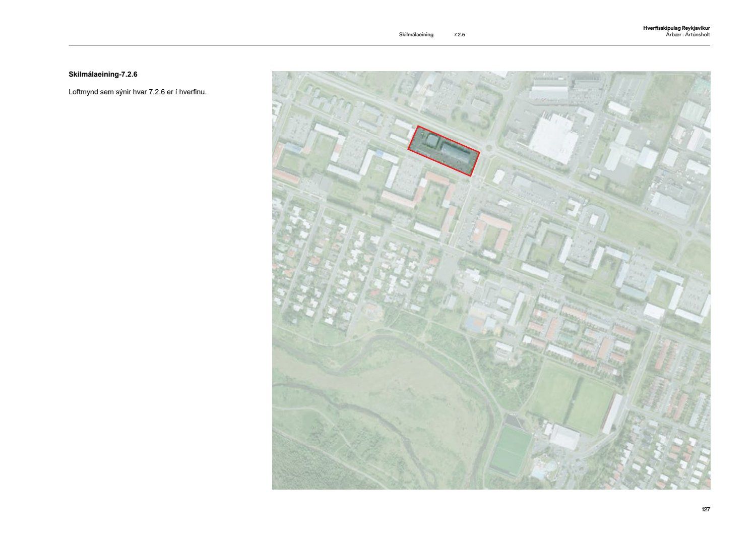Image resolution: width=756 pixels, height=535 pixels.
Task: Click the long white building beside sports fields
Action: click(612, 413)
